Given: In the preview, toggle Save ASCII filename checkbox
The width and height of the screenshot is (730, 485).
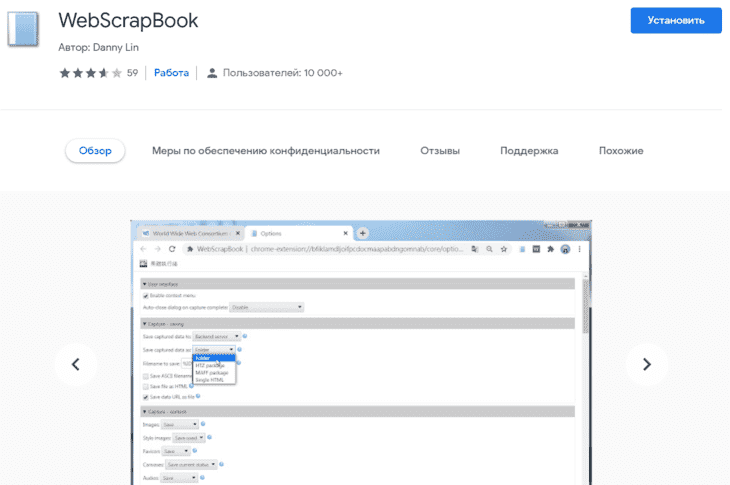Looking at the screenshot, I should pyautogui.click(x=146, y=376).
